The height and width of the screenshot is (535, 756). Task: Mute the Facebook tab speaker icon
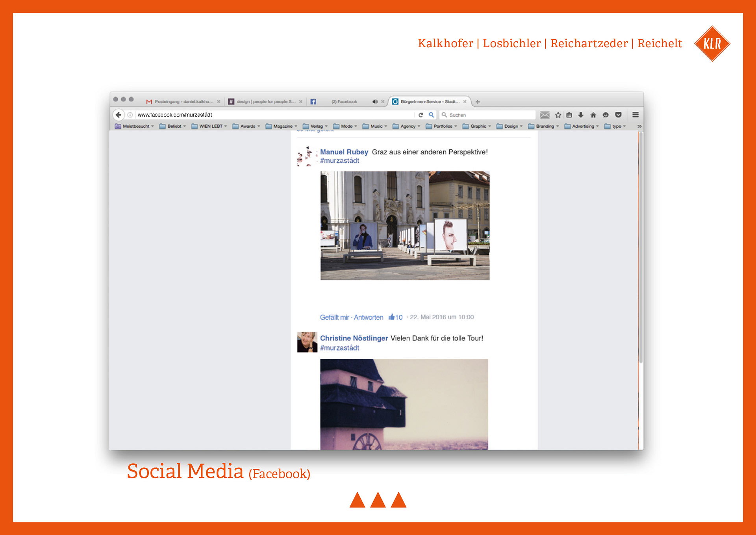coord(375,102)
